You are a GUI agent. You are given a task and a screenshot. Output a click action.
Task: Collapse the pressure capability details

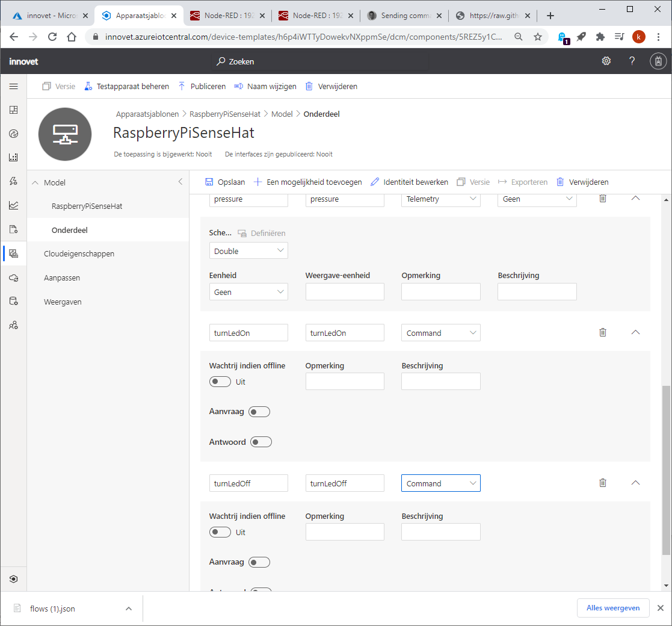[635, 199]
